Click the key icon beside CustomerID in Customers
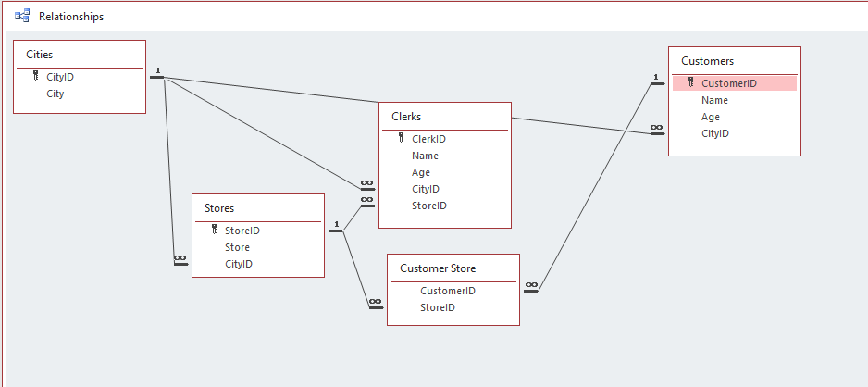868x387 pixels. click(x=691, y=83)
